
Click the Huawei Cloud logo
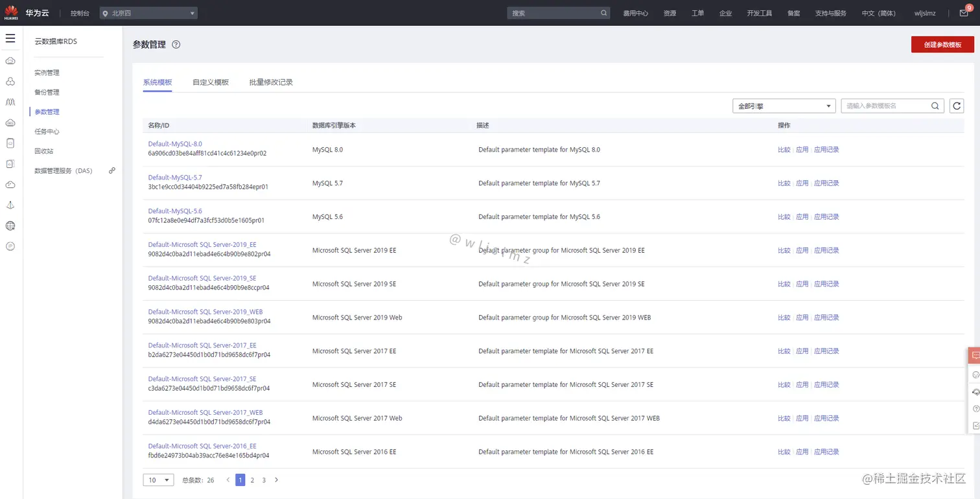click(11, 12)
